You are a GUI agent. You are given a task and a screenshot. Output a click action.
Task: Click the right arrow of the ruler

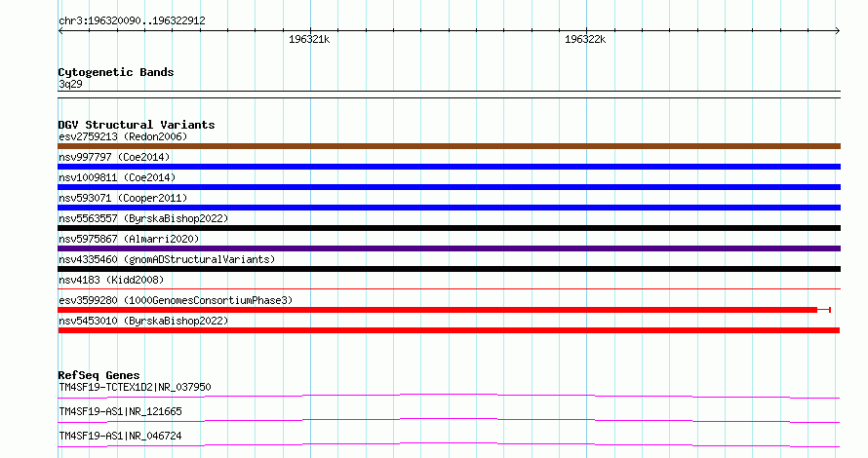point(838,31)
